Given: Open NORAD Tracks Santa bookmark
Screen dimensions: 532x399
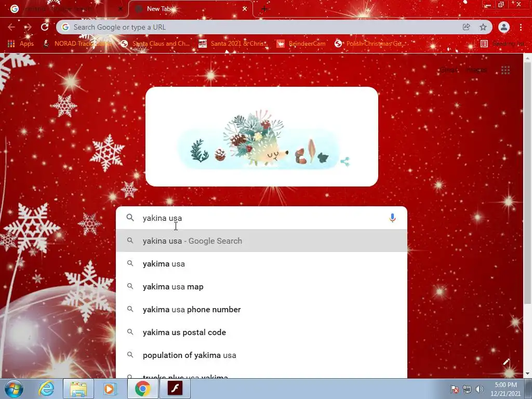Looking at the screenshot, I should [78, 44].
